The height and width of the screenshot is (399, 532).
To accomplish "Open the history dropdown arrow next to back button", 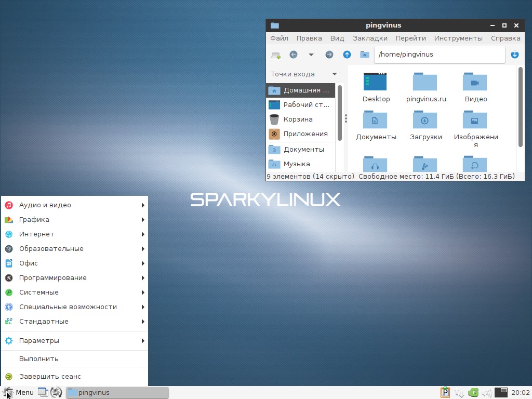I will point(311,55).
